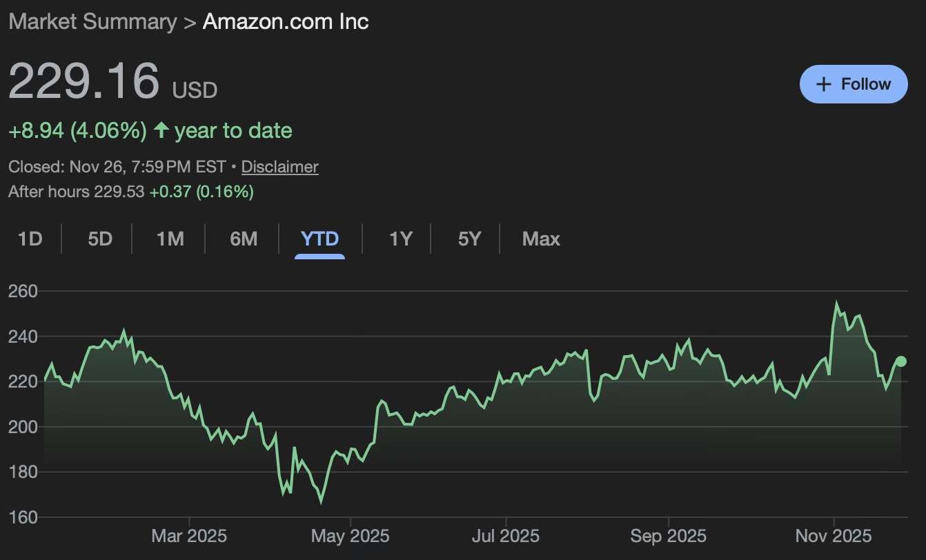This screenshot has width=926, height=560.
Task: Switch to the 1M chart view
Action: pyautogui.click(x=170, y=239)
